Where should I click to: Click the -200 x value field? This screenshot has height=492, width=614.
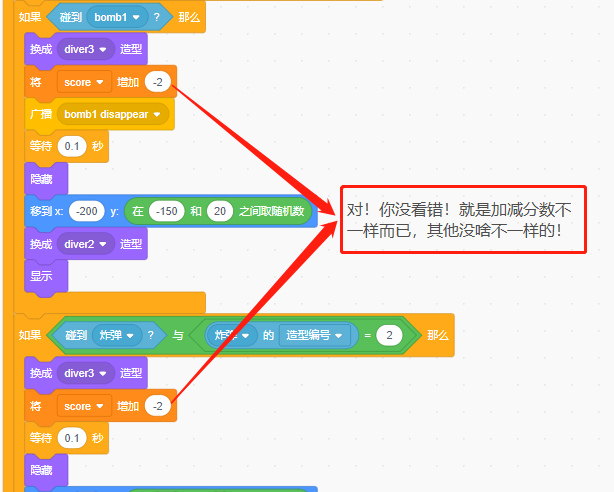(x=87, y=212)
